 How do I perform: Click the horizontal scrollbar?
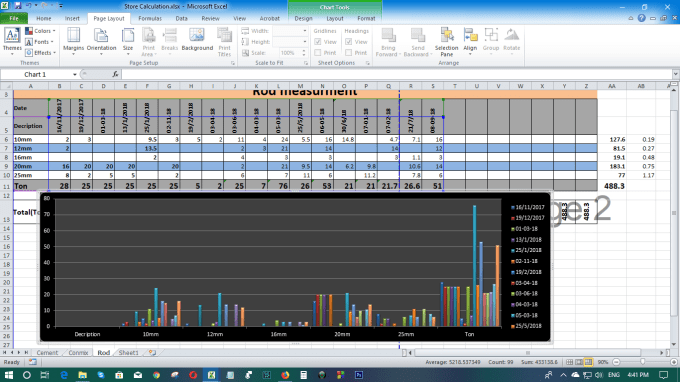tap(528, 353)
